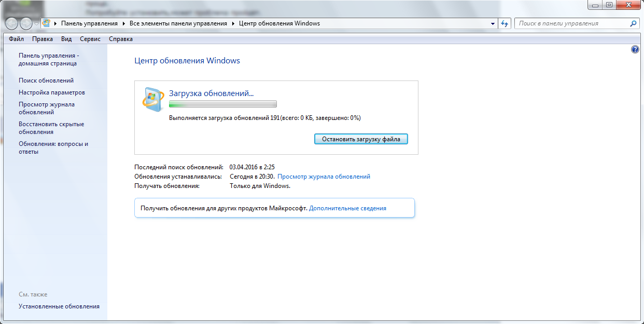Click the 'Сегодня в 20:30.' text
The width and height of the screenshot is (644, 324).
253,177
